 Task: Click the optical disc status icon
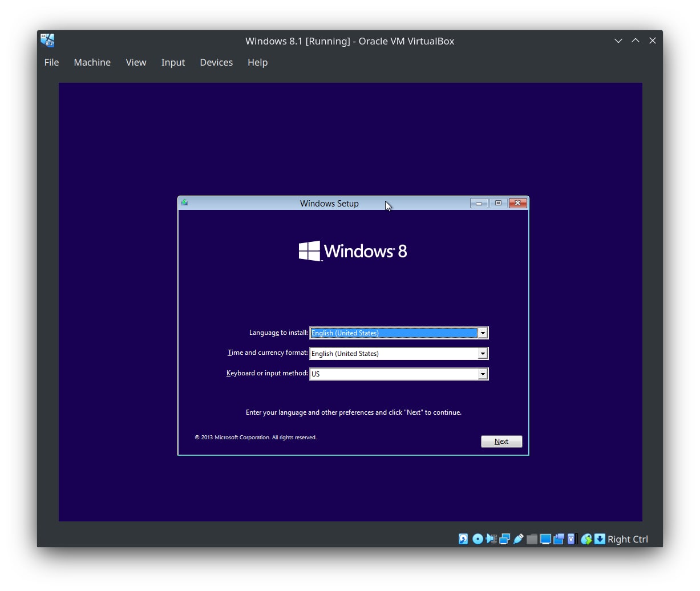point(478,539)
